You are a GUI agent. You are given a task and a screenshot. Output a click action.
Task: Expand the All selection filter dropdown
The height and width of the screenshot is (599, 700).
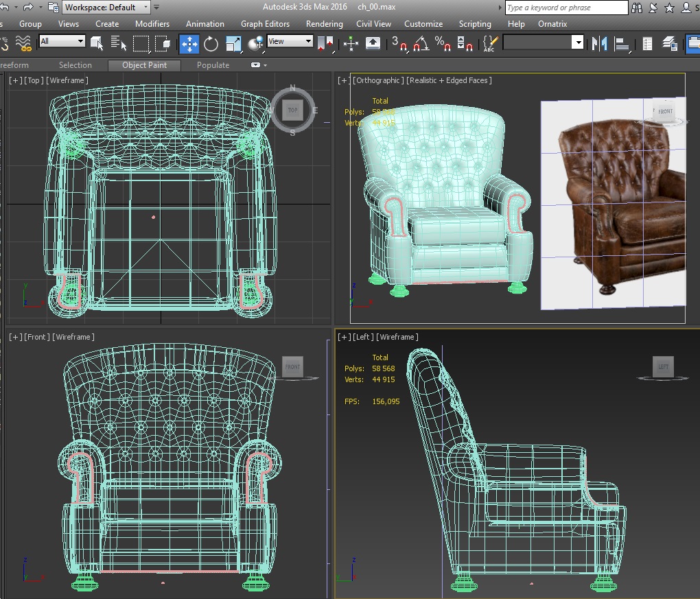click(62, 41)
